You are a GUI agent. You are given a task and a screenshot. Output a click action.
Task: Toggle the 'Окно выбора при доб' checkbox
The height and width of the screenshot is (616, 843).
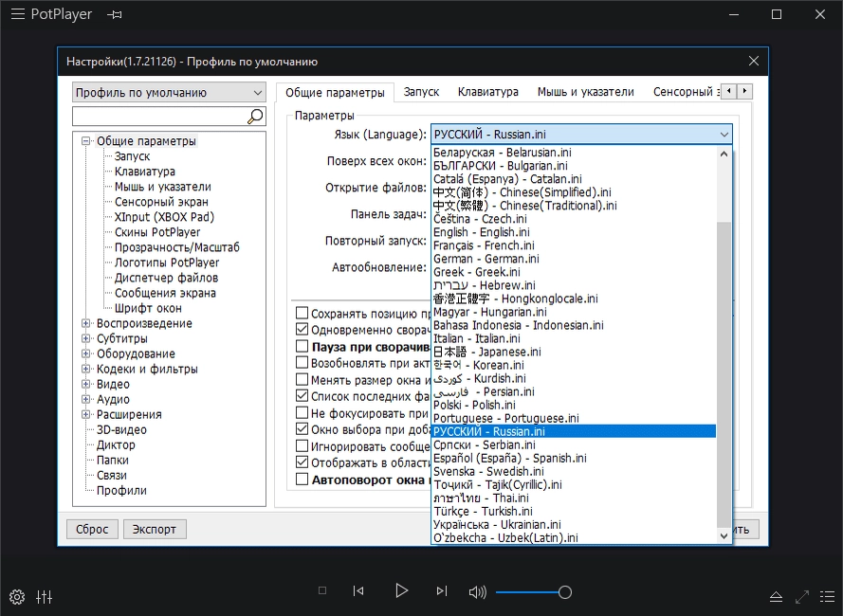302,429
